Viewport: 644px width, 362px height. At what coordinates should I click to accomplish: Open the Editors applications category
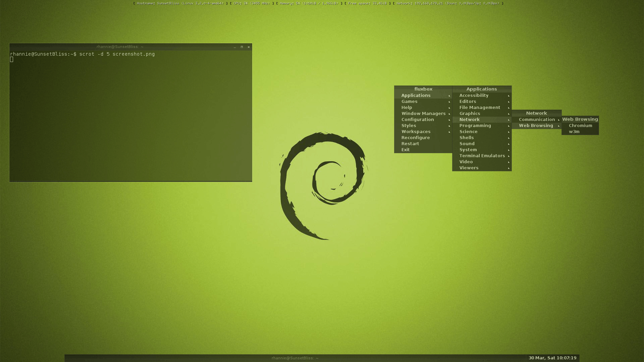(x=468, y=102)
